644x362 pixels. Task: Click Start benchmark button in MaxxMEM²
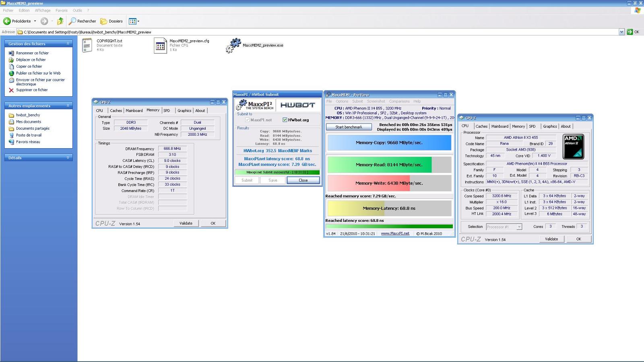(x=349, y=127)
